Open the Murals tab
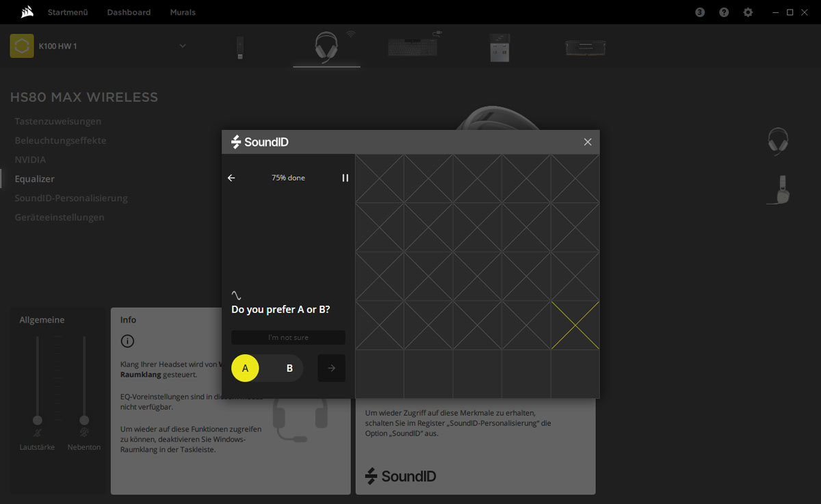Image resolution: width=821 pixels, height=504 pixels. coord(183,12)
